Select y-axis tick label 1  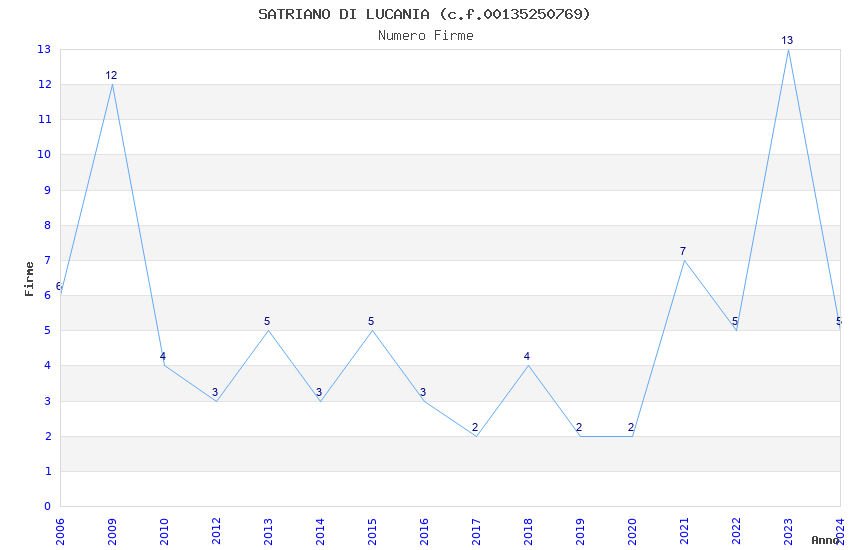pyautogui.click(x=48, y=471)
